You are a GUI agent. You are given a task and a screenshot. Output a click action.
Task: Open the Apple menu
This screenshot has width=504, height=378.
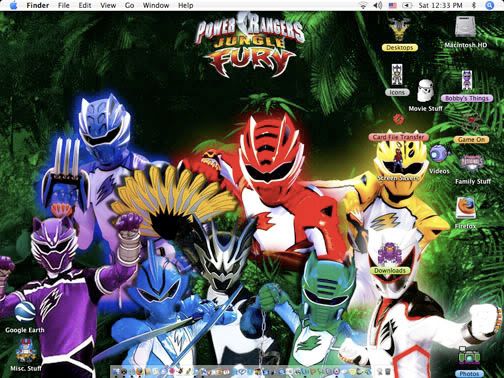point(13,5)
